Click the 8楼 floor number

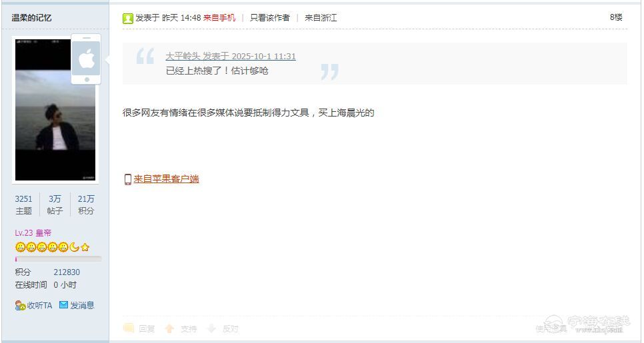[x=616, y=17]
